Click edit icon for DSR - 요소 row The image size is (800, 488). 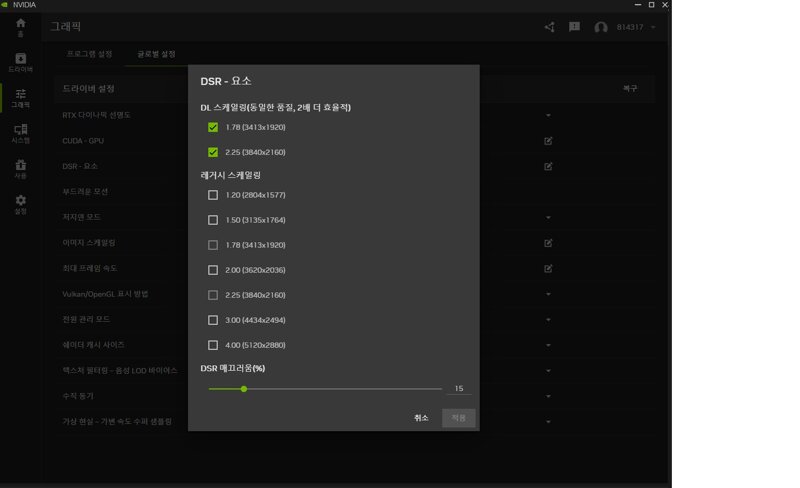(x=548, y=166)
